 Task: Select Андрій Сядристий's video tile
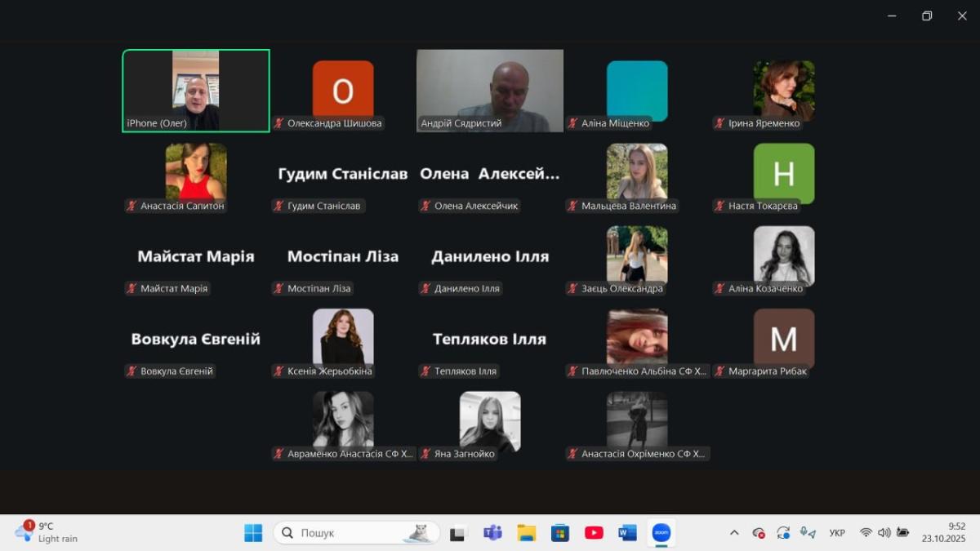(490, 91)
